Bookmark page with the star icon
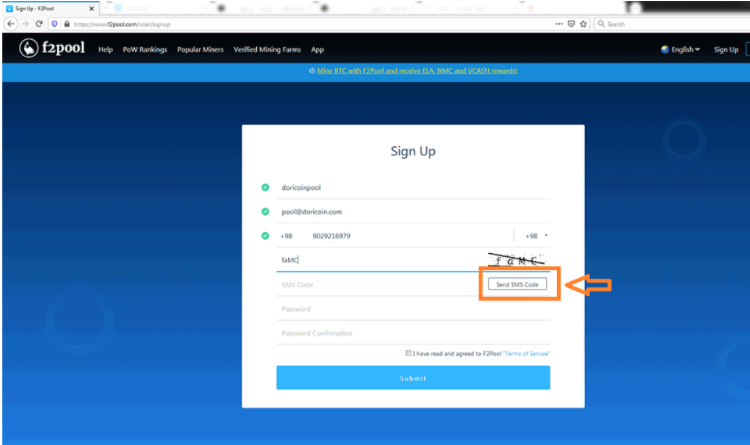Image resolution: width=750 pixels, height=445 pixels. pos(583,24)
